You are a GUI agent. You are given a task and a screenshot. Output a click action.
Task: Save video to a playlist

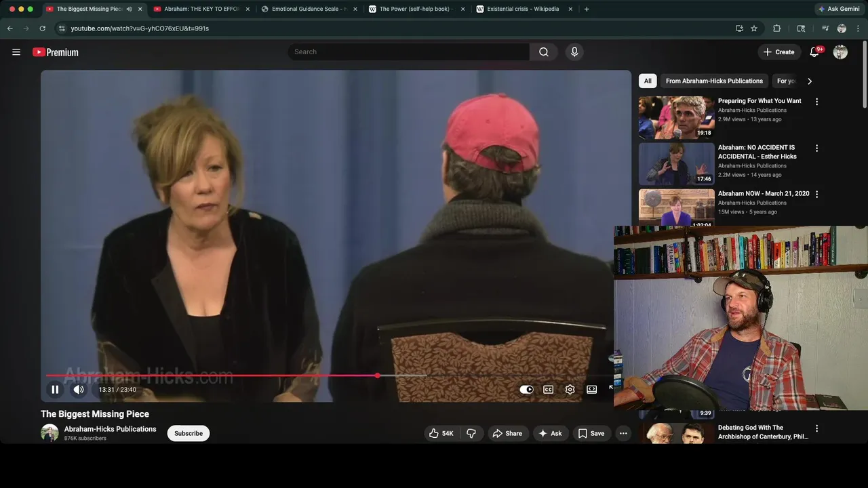tap(591, 434)
